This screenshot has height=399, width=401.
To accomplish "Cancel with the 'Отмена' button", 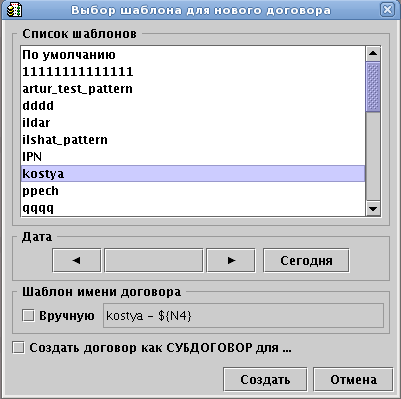I will click(353, 379).
